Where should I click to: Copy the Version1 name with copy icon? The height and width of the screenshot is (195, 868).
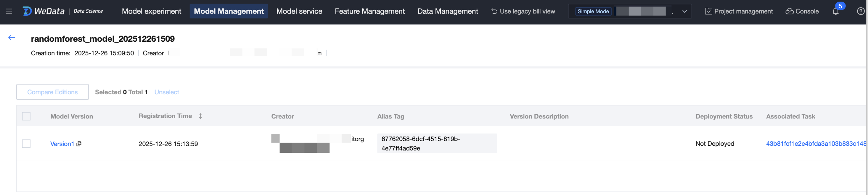[x=79, y=144]
